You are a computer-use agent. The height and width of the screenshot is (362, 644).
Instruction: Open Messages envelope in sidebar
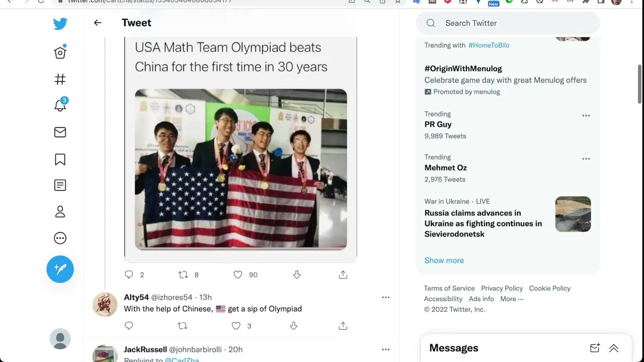(x=60, y=132)
